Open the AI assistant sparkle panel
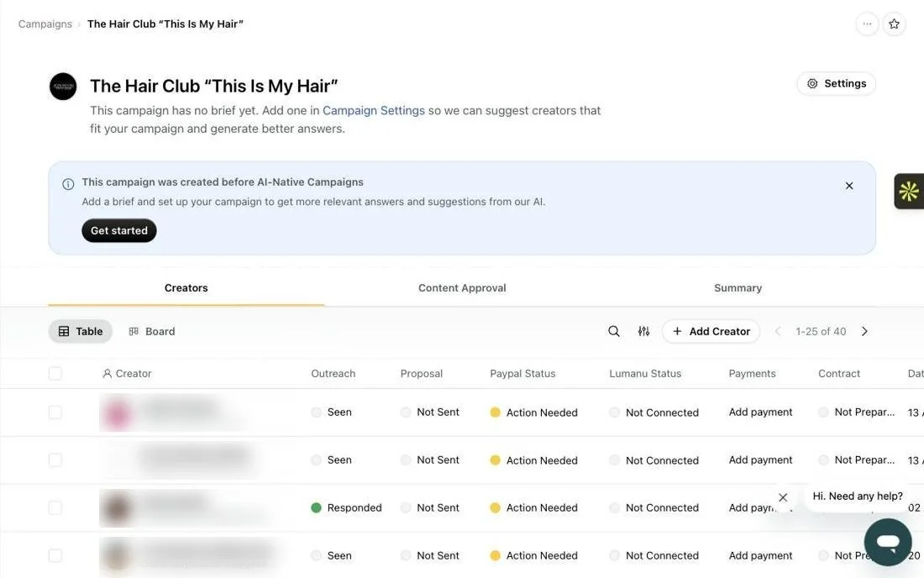This screenshot has width=924, height=578. click(x=909, y=192)
